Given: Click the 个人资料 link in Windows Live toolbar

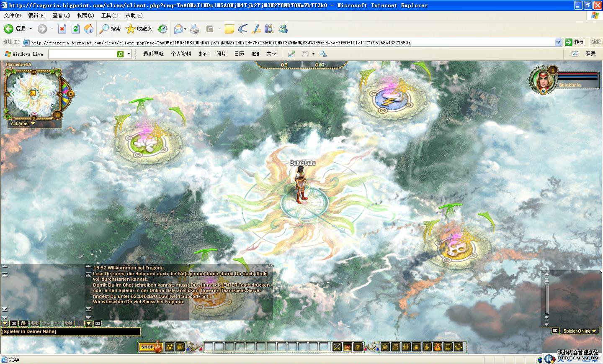Looking at the screenshot, I should point(181,54).
